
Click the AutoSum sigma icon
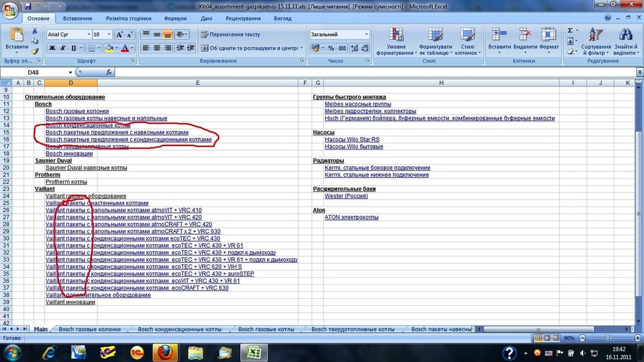coord(571,30)
